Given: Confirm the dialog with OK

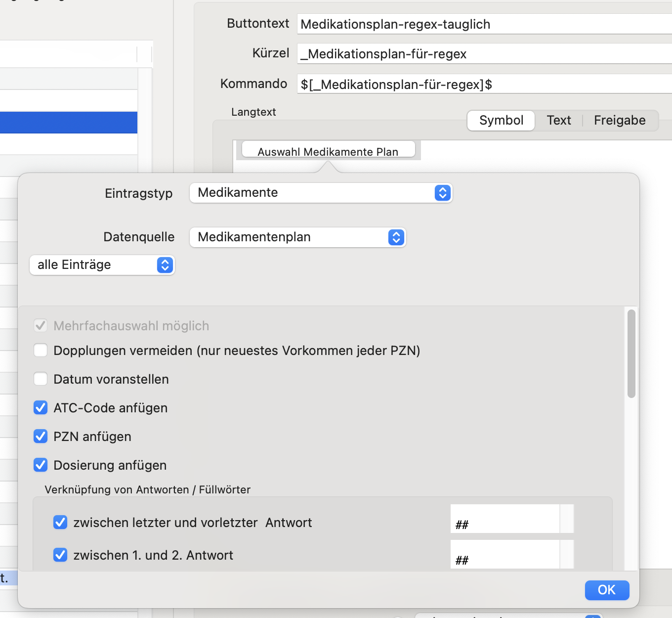Looking at the screenshot, I should point(607,590).
